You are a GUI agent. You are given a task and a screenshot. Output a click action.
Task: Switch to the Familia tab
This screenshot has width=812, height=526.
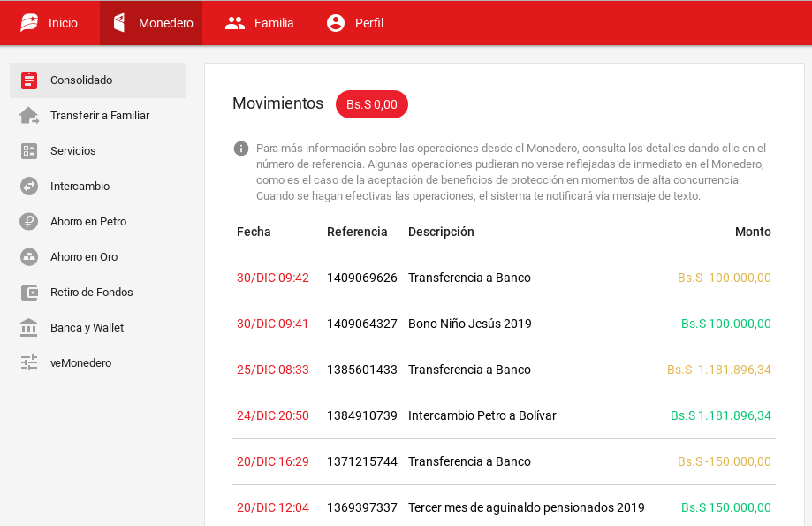pyautogui.click(x=259, y=23)
